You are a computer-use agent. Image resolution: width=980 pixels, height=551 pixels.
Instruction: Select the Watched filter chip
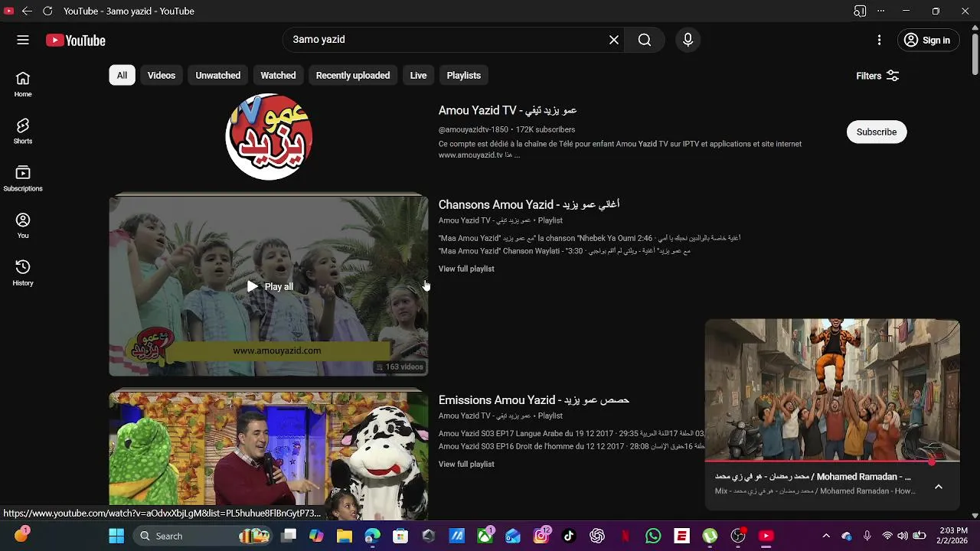click(278, 75)
